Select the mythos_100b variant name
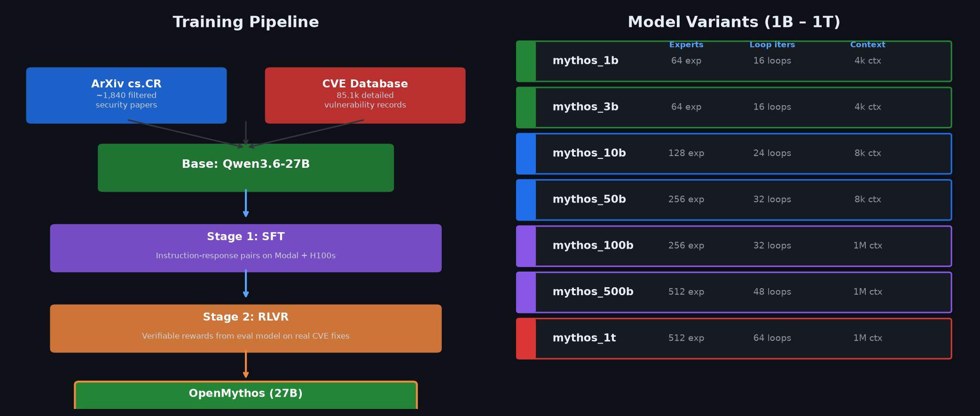980x416 pixels. pyautogui.click(x=593, y=245)
